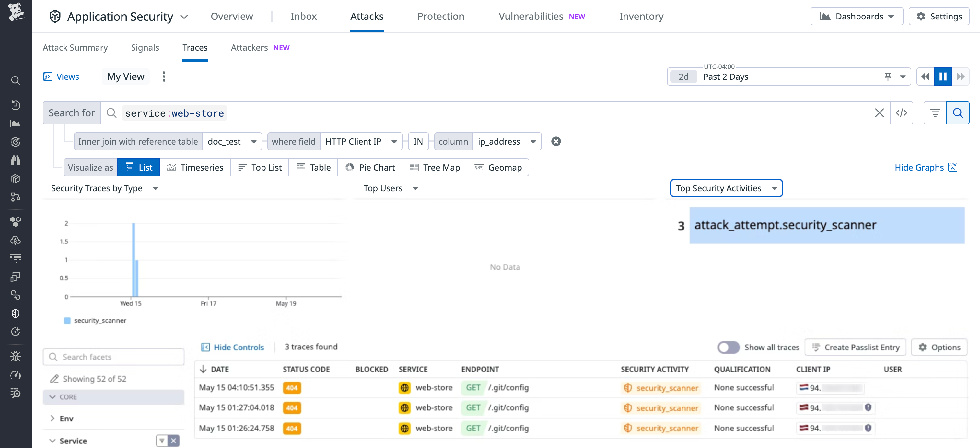This screenshot has width=980, height=448.
Task: Open the Pie Chart visualization option
Action: click(370, 167)
